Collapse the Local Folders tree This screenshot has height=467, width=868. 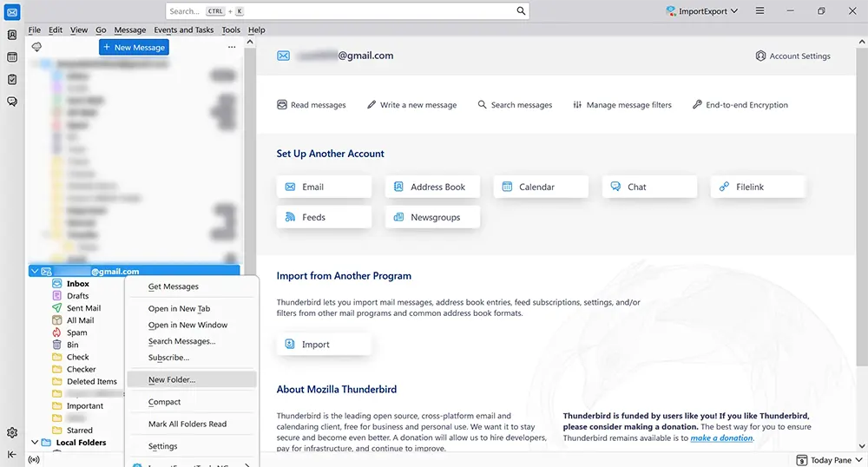click(x=35, y=442)
